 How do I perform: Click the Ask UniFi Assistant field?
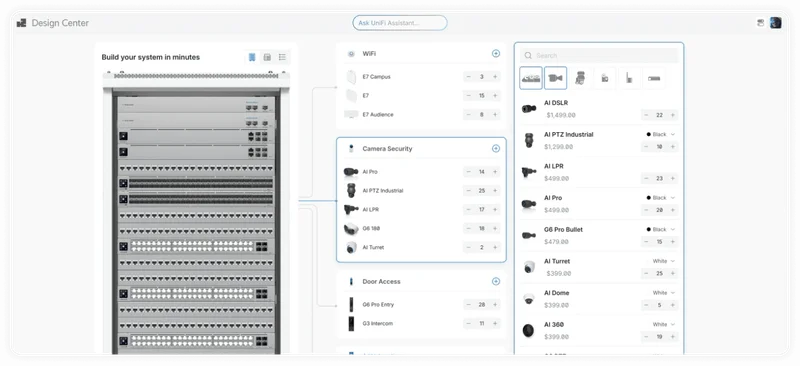[x=399, y=23]
